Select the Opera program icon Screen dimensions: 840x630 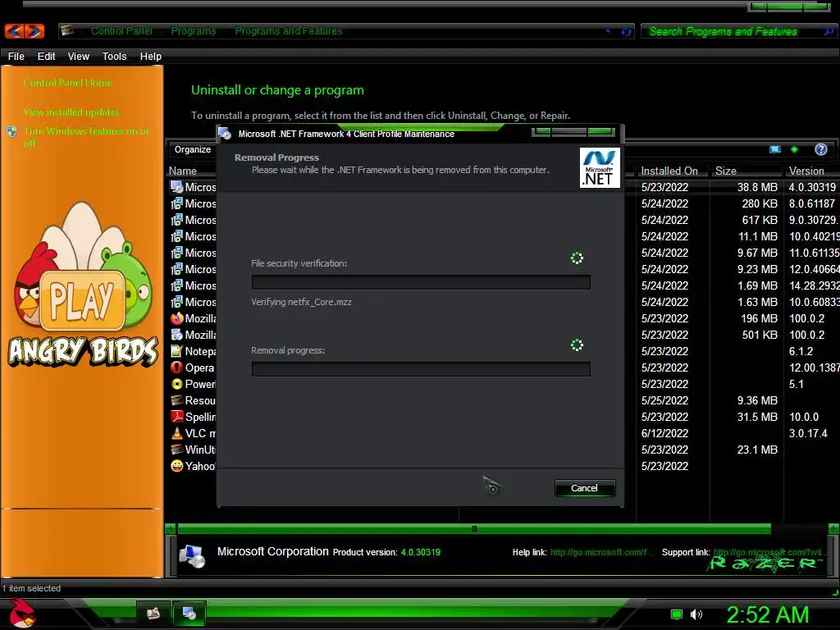click(x=177, y=367)
